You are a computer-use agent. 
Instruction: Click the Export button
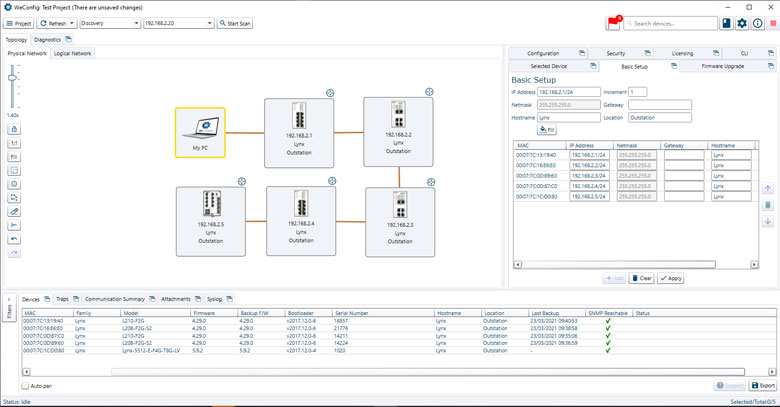pyautogui.click(x=763, y=385)
